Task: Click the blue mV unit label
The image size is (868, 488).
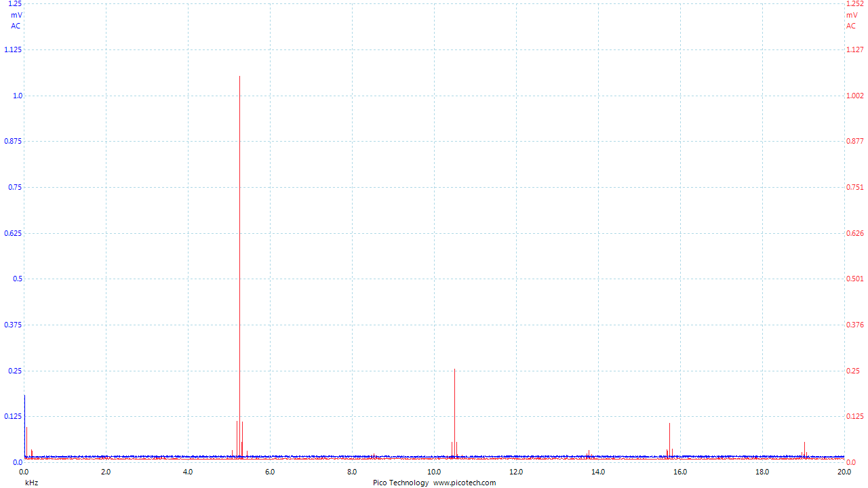Action: pyautogui.click(x=16, y=15)
